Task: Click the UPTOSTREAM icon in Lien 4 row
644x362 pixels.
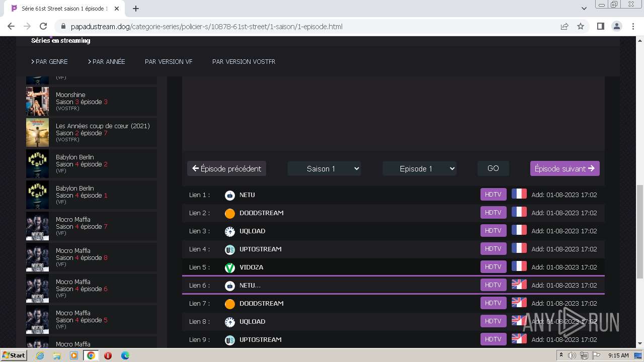Action: coord(229,249)
